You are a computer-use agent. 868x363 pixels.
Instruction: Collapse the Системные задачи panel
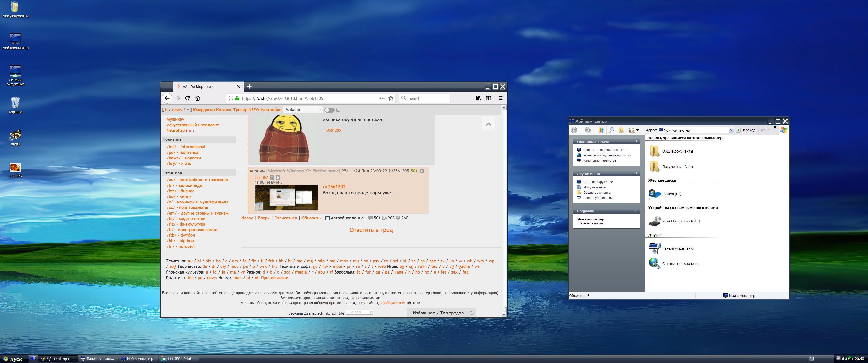click(x=636, y=142)
